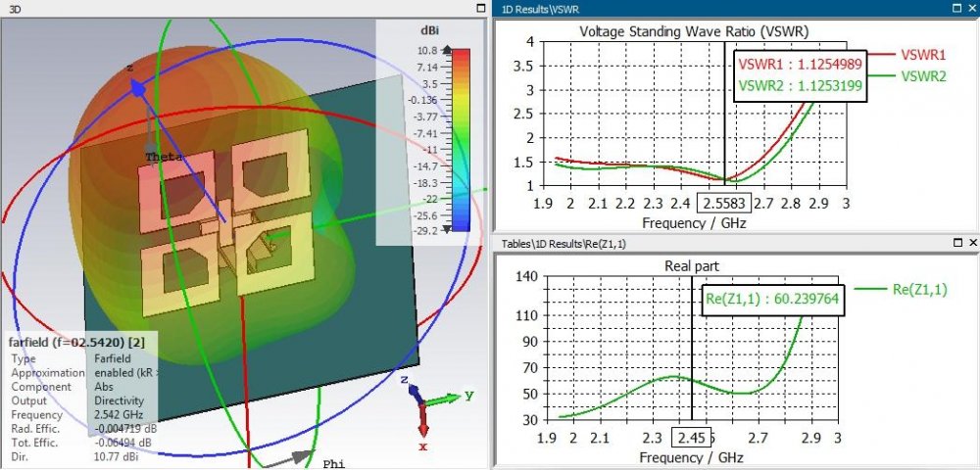Click the dBi unit label above color bar
Viewport: 980px width, 470px height.
(x=430, y=29)
